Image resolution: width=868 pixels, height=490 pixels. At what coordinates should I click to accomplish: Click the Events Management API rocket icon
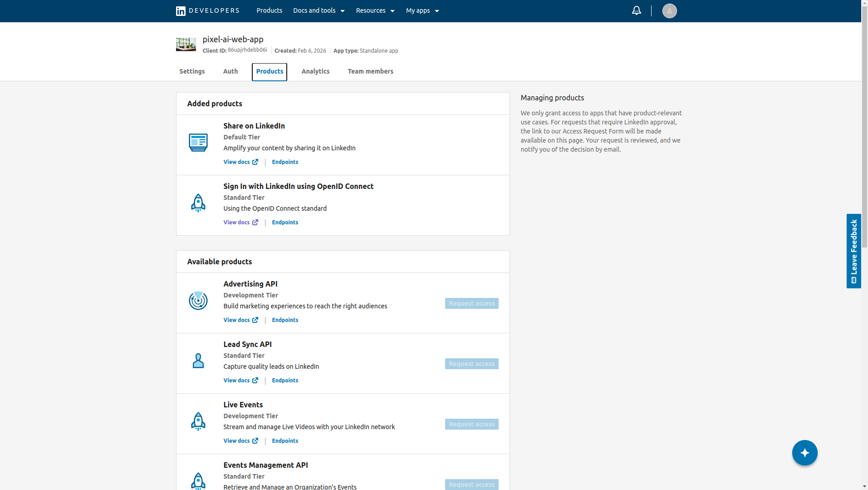coord(198,481)
